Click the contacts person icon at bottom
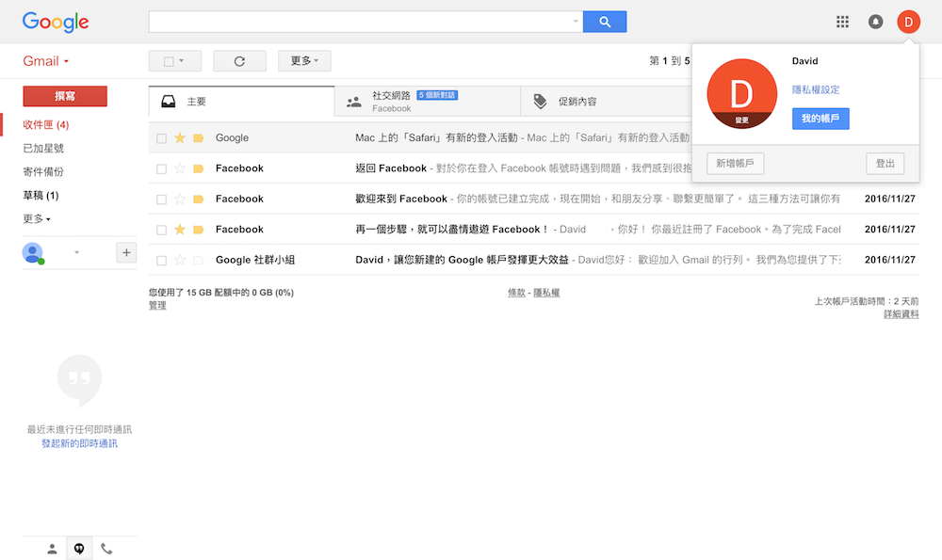Image resolution: width=942 pixels, height=560 pixels. pos(53,549)
